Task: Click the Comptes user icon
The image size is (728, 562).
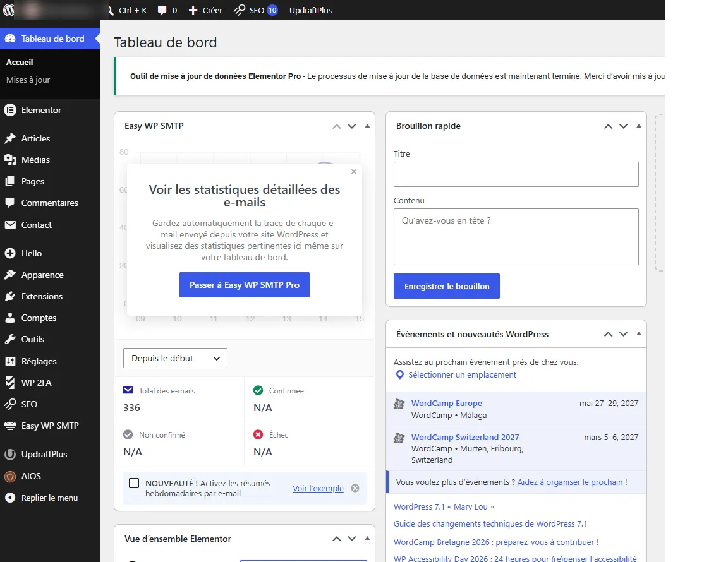Action: click(x=9, y=318)
